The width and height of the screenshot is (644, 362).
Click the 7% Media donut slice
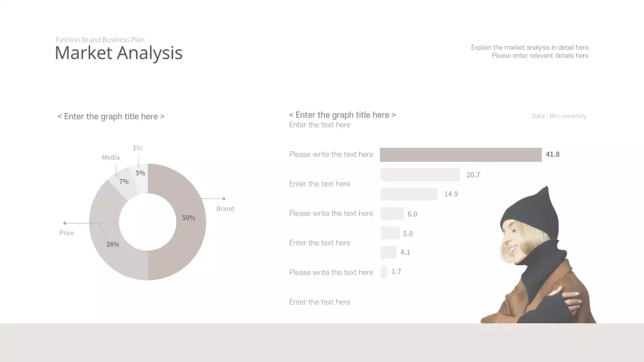pyautogui.click(x=123, y=184)
